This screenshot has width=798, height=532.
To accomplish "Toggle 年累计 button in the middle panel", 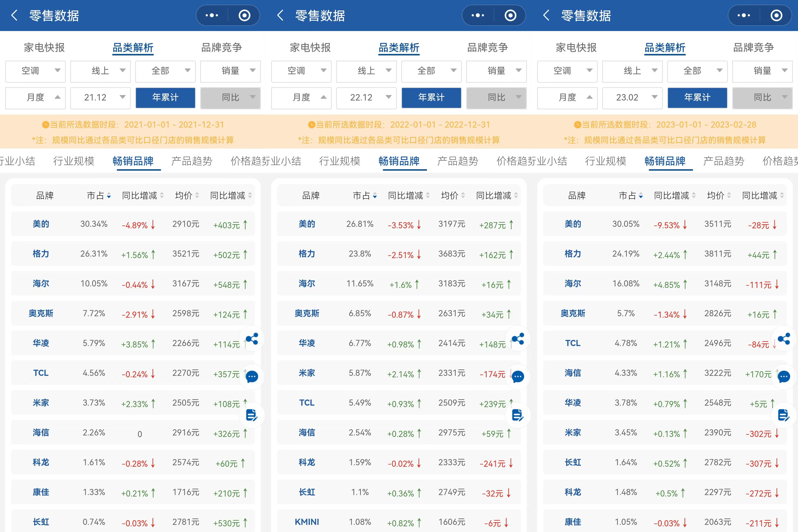I will [431, 98].
